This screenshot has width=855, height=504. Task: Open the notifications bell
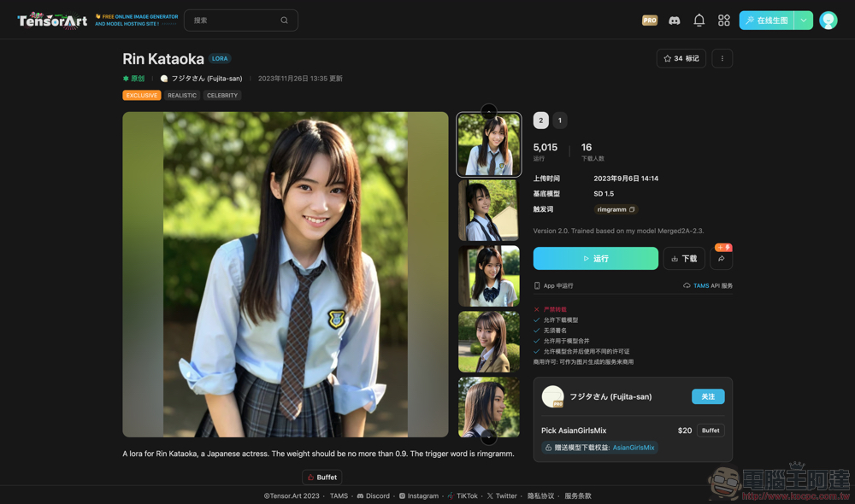point(699,21)
